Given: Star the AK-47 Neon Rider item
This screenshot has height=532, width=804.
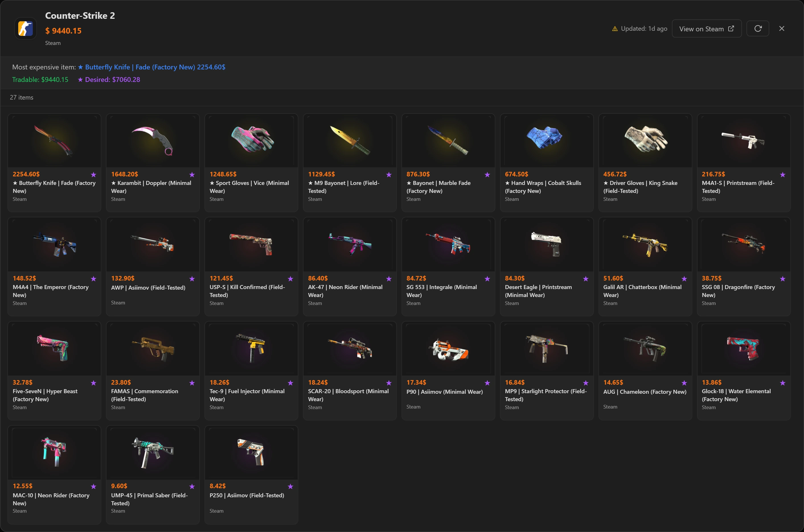Looking at the screenshot, I should tap(389, 279).
